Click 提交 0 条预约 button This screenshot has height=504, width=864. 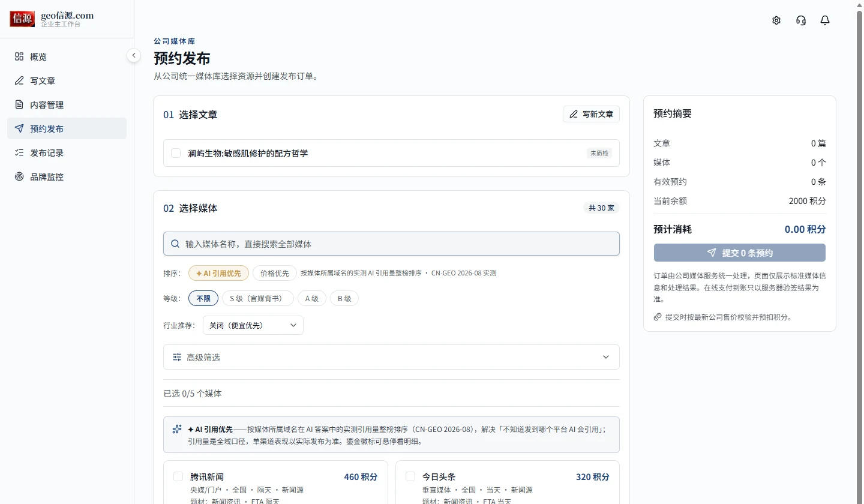(740, 253)
